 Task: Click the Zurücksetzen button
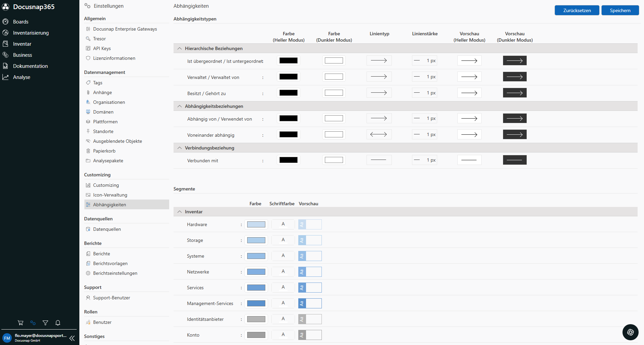pos(577,10)
